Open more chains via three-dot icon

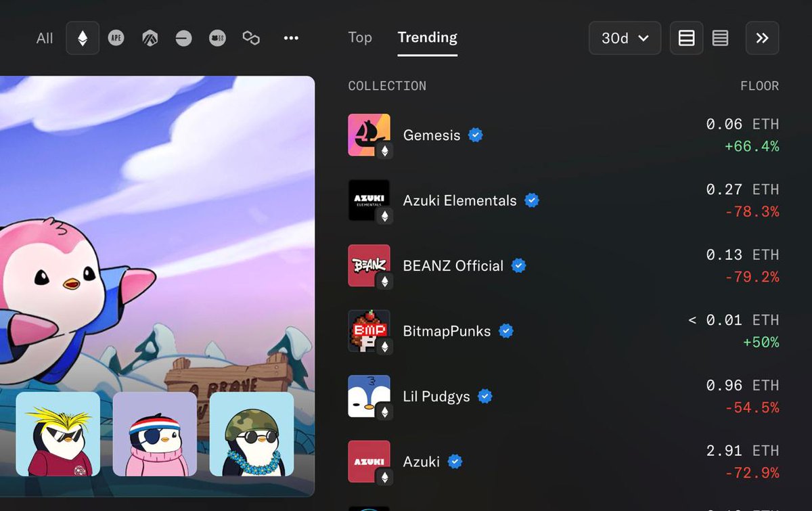291,38
